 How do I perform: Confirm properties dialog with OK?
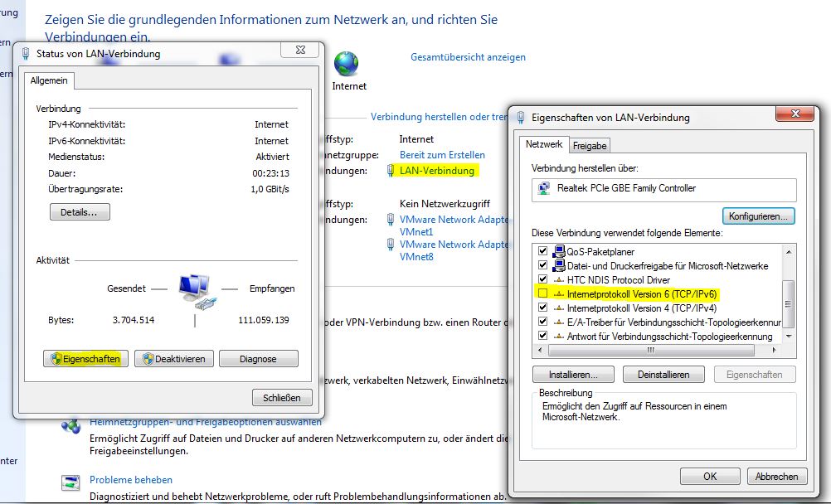coord(710,477)
